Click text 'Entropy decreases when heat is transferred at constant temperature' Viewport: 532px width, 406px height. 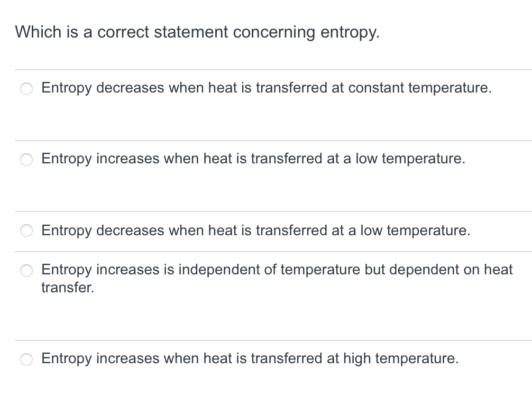[267, 88]
